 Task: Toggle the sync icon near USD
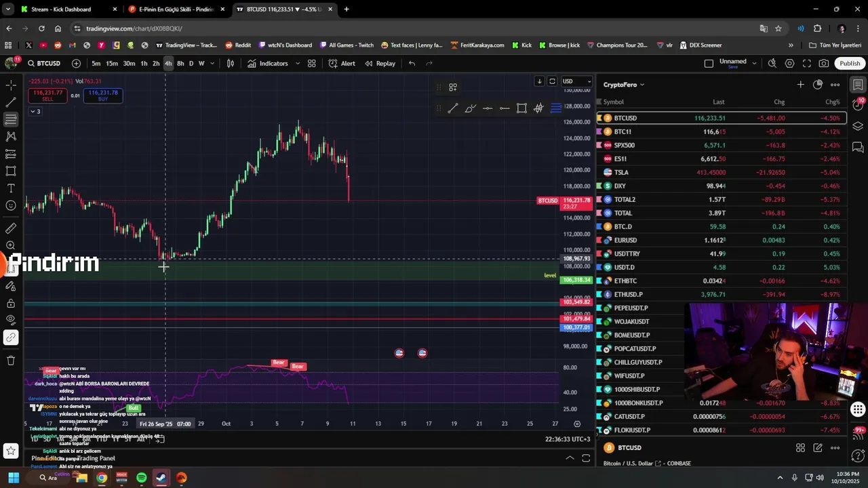[x=552, y=81]
